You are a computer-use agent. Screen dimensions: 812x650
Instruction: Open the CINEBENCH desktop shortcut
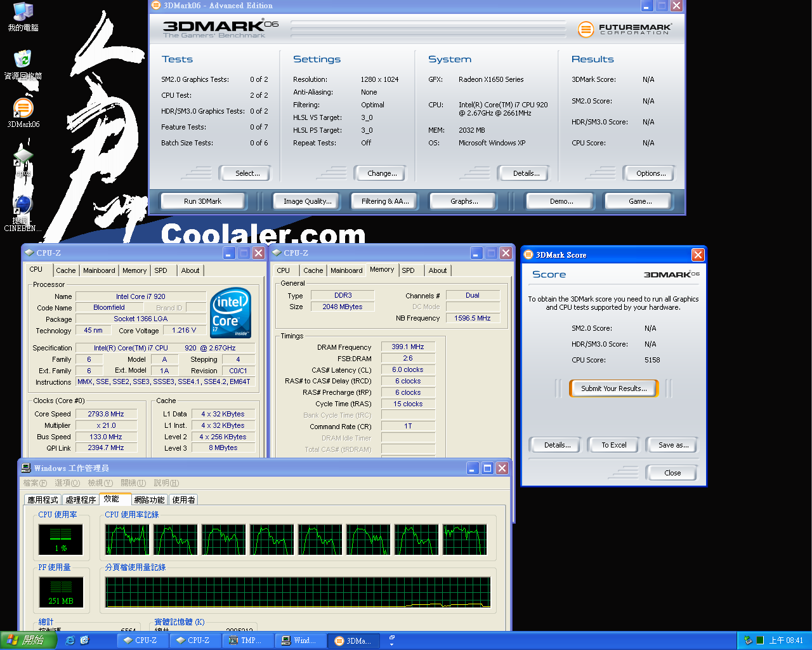(23, 213)
